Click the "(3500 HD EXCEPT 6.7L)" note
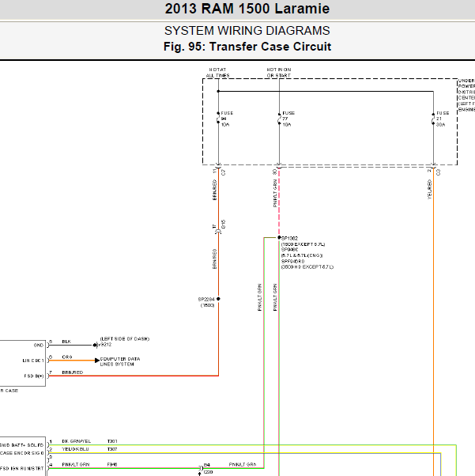 [307, 266]
